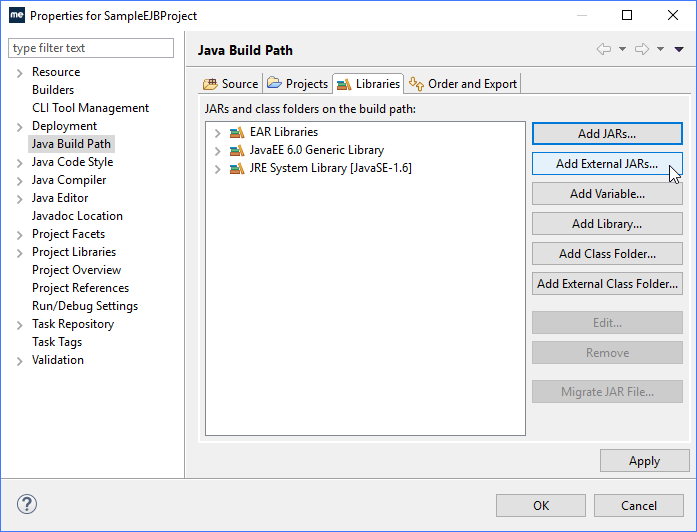Expand the Resource category in sidebar

(19, 72)
